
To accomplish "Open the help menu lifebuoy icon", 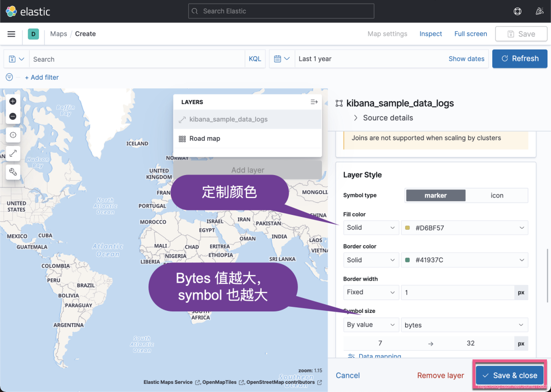I will [517, 11].
